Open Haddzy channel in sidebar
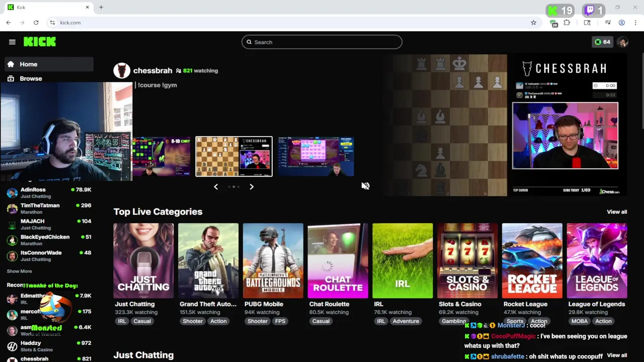 point(49,346)
